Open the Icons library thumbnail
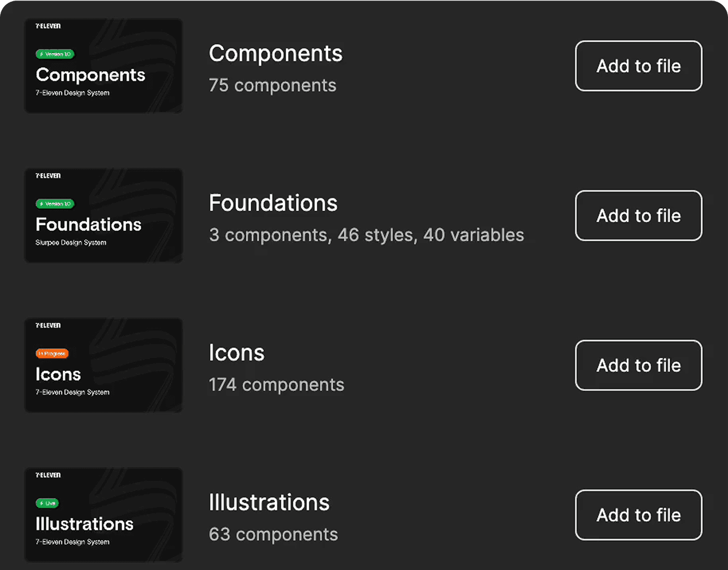The width and height of the screenshot is (728, 570). pos(104,366)
